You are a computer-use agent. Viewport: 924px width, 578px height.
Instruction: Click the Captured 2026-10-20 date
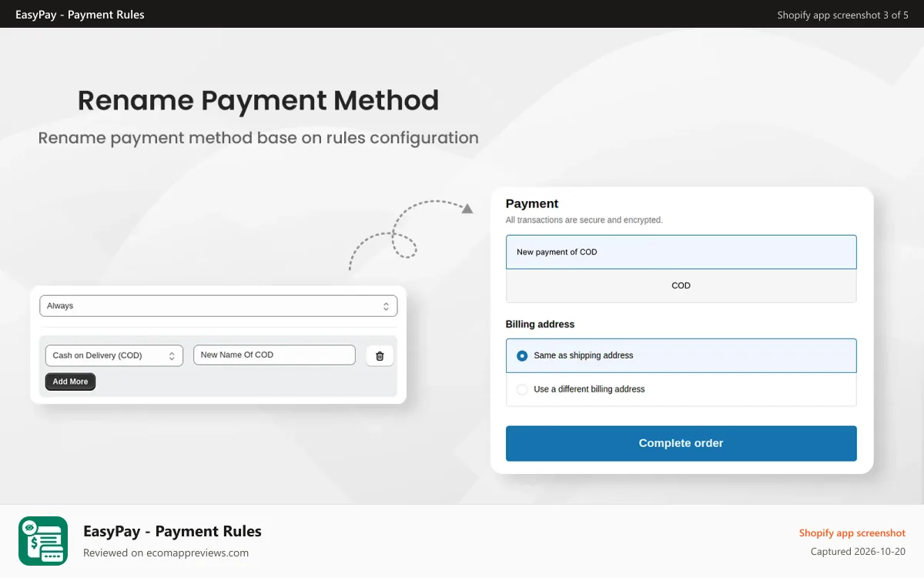coord(858,552)
